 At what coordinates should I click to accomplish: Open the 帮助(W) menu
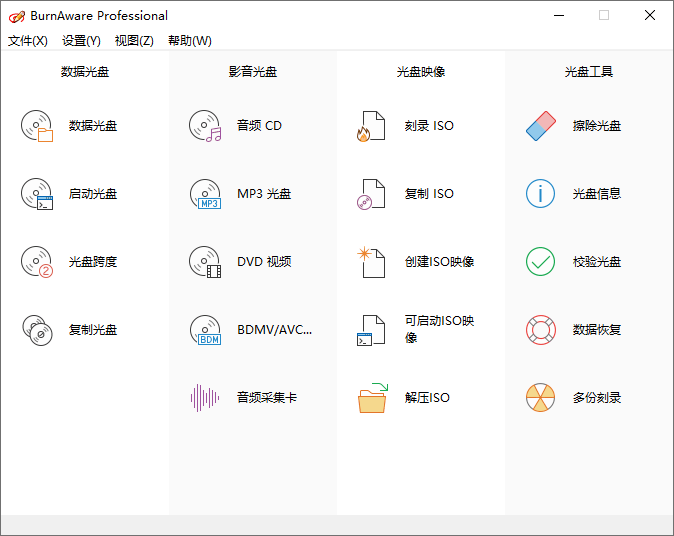click(189, 41)
